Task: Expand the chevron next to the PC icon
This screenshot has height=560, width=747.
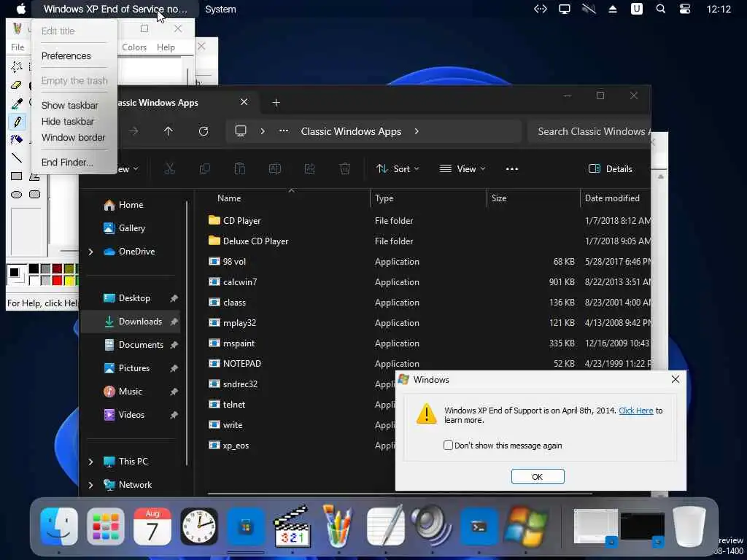Action: [263, 131]
